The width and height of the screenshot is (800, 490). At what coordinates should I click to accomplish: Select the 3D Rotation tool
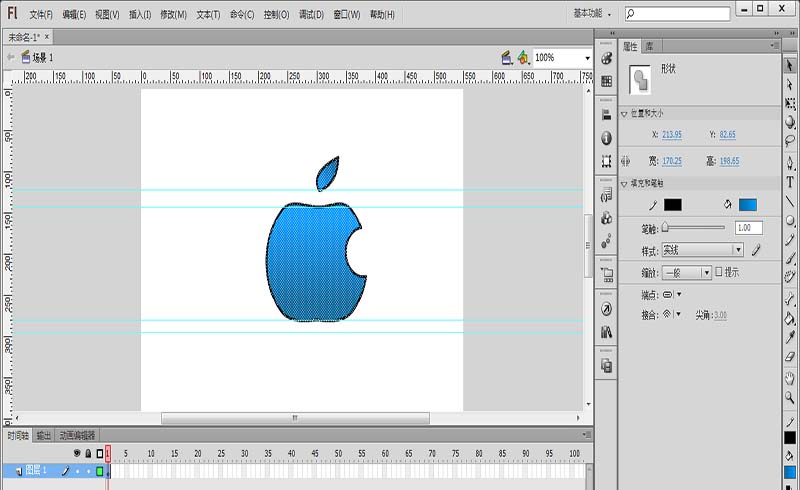point(789,122)
